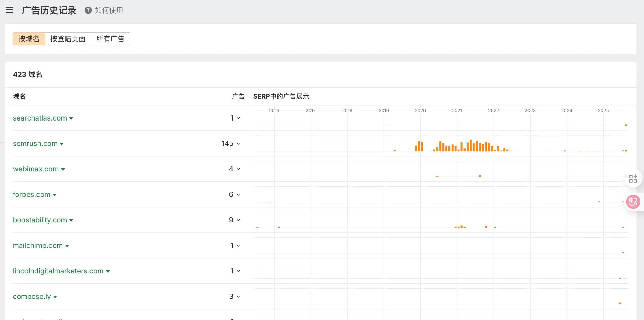
Task: Expand the boostability.com ad count chevron
Action: 239,220
